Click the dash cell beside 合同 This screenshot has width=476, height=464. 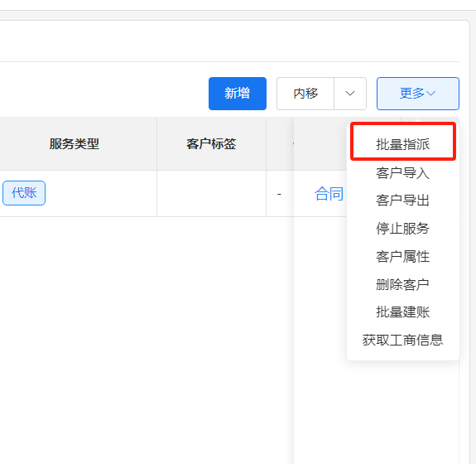click(280, 194)
